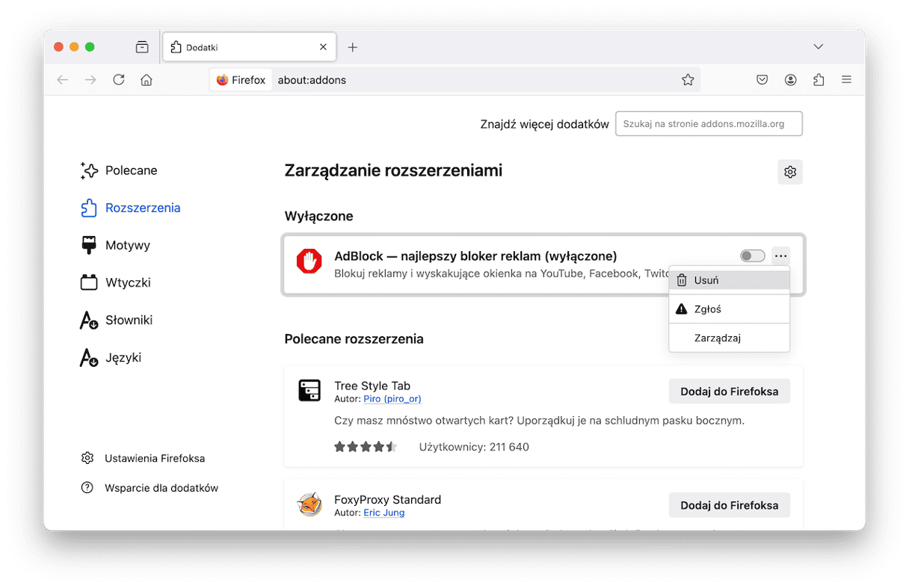This screenshot has width=909, height=588.
Task: Open the Słowniki sidebar category
Action: (117, 320)
